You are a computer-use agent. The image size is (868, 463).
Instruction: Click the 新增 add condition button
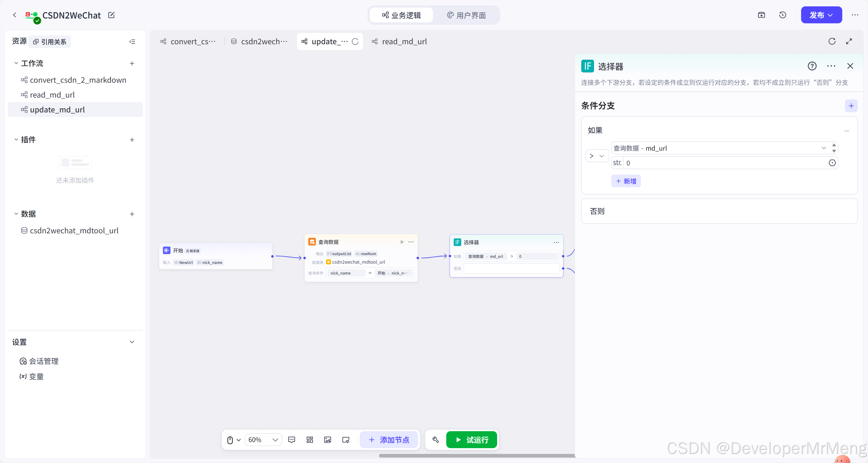(x=626, y=181)
